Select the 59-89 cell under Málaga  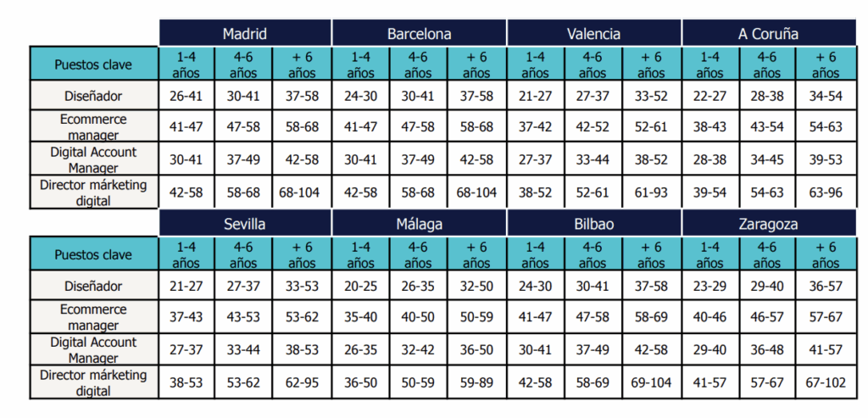[x=476, y=382]
